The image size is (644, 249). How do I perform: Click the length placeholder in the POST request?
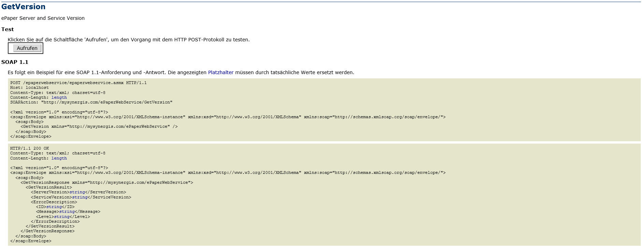(x=59, y=98)
